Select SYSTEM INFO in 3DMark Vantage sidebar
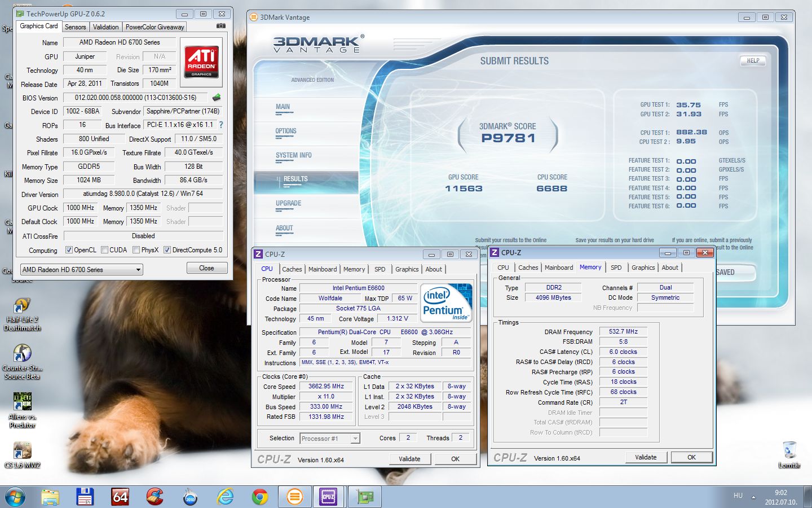The width and height of the screenshot is (812, 508). pyautogui.click(x=294, y=155)
